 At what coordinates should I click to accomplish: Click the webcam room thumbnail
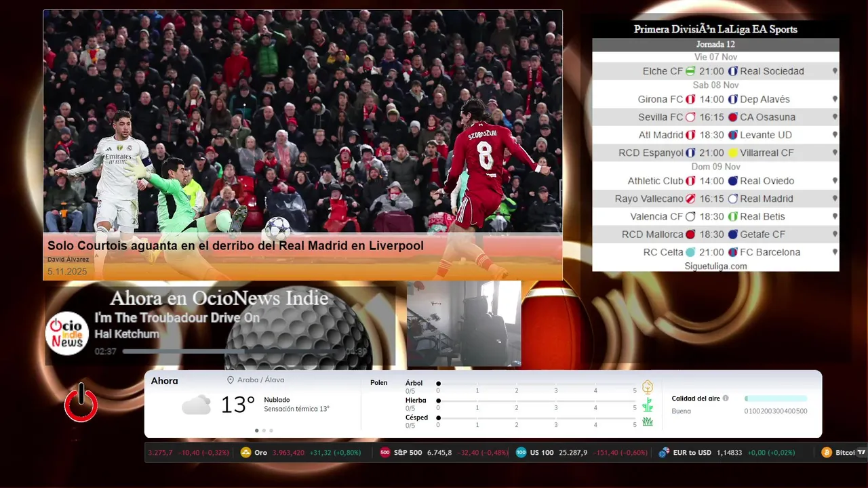point(464,324)
